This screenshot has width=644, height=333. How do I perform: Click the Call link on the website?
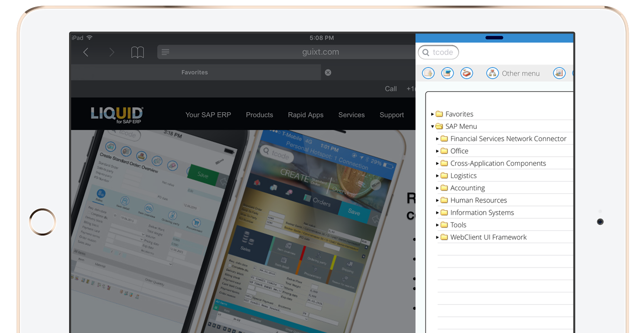pos(391,89)
